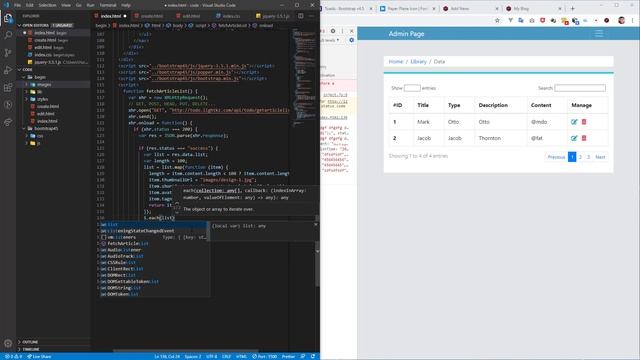
Task: Click the Home breadcrumb link
Action: click(396, 62)
